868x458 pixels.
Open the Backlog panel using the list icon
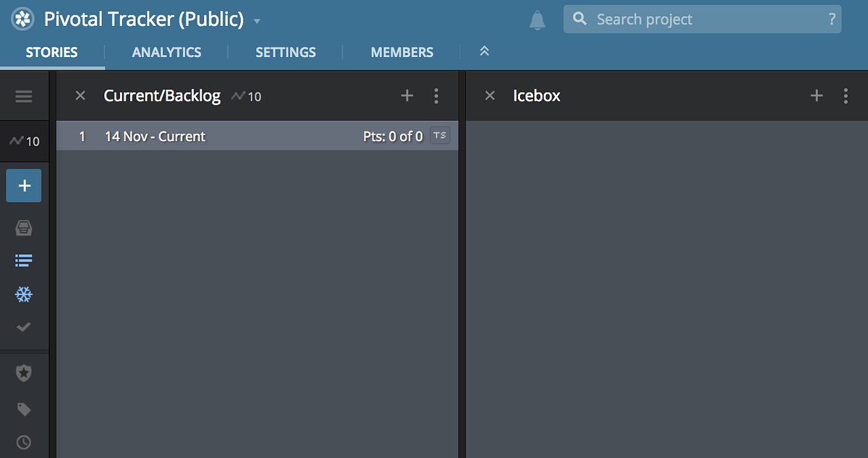click(24, 260)
